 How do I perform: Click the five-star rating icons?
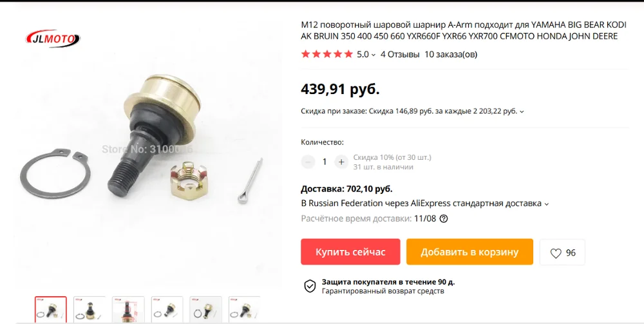(x=327, y=54)
